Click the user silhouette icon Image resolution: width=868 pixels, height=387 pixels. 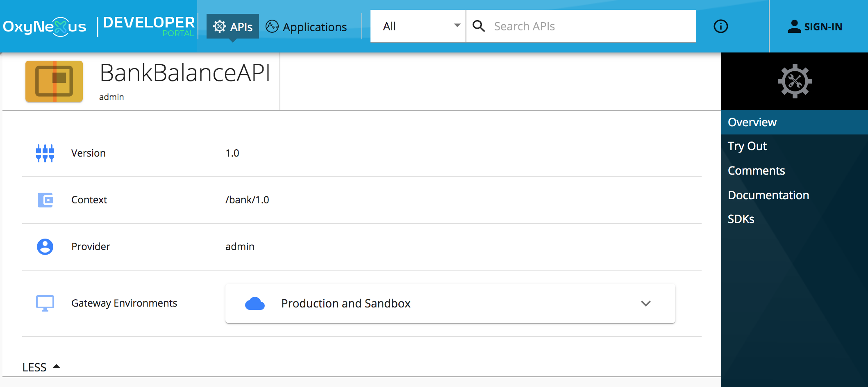pos(794,26)
